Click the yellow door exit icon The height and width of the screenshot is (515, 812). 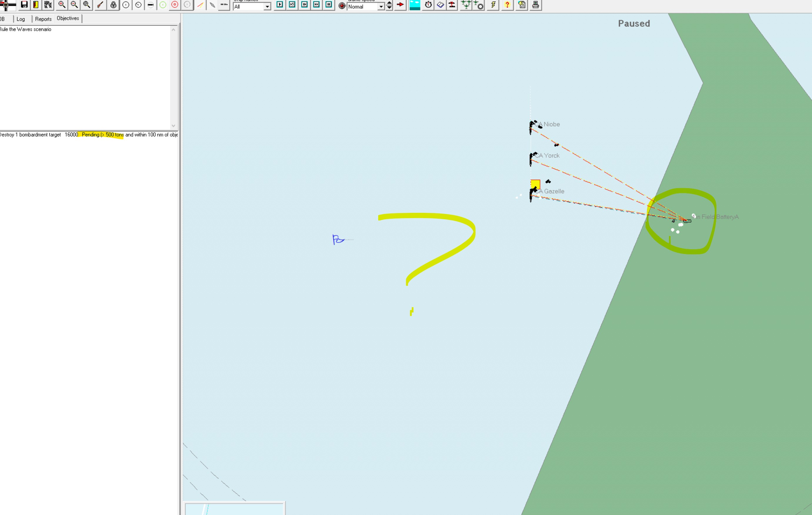36,5
